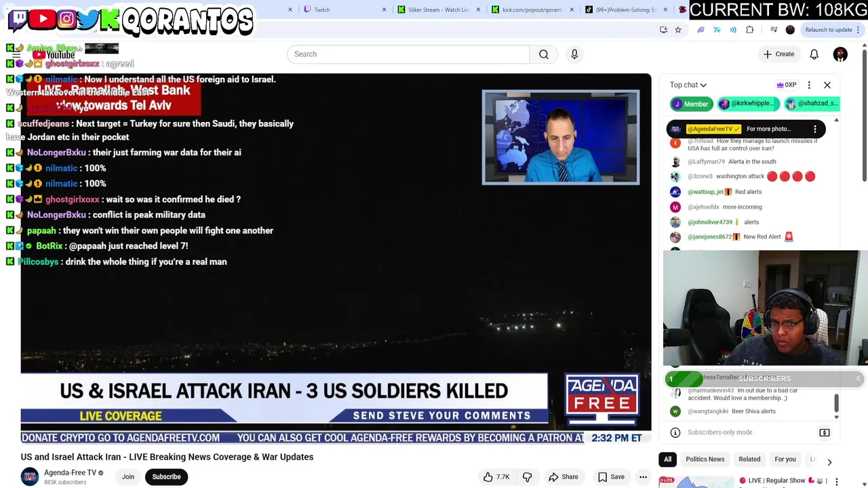Click the Subscribe button
The width and height of the screenshot is (868, 488).
pyautogui.click(x=166, y=476)
